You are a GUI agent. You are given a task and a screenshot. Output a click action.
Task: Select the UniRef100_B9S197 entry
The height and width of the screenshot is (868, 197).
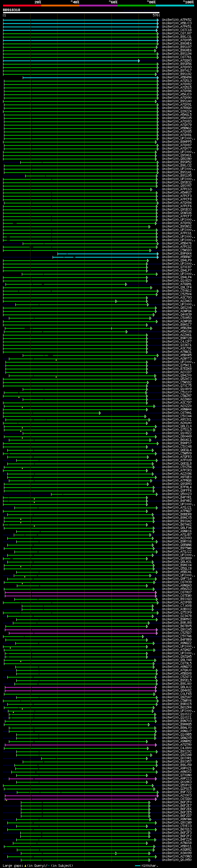pyautogui.click(x=176, y=47)
